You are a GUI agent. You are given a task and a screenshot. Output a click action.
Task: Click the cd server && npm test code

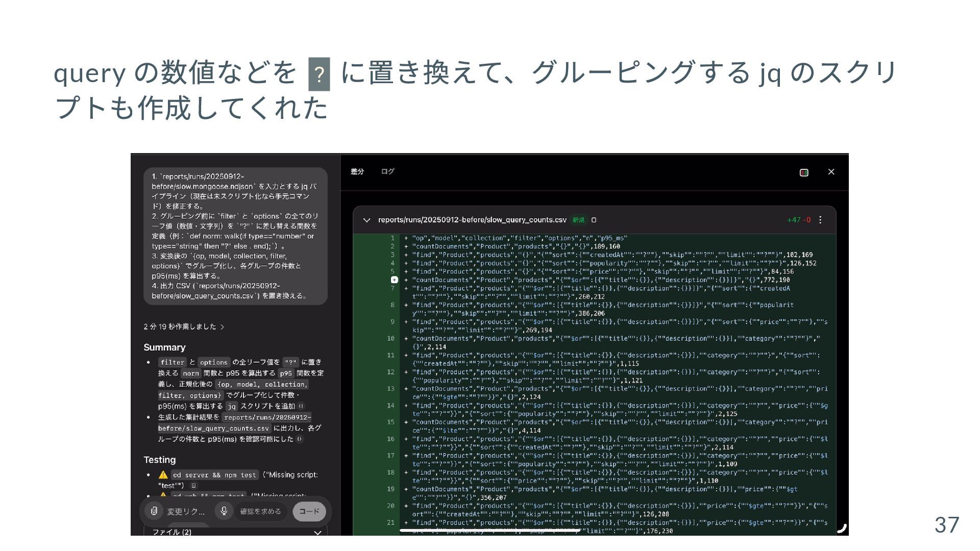(214, 475)
